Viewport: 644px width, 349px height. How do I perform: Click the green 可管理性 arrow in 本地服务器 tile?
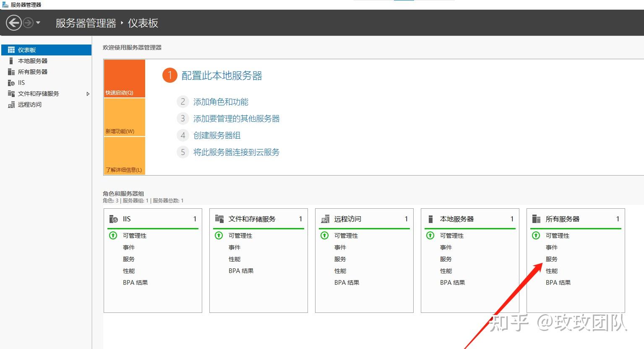pos(430,236)
